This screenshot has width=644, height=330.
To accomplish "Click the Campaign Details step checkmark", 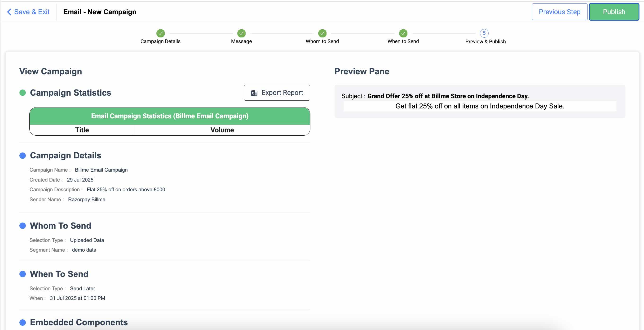I will coord(160,33).
